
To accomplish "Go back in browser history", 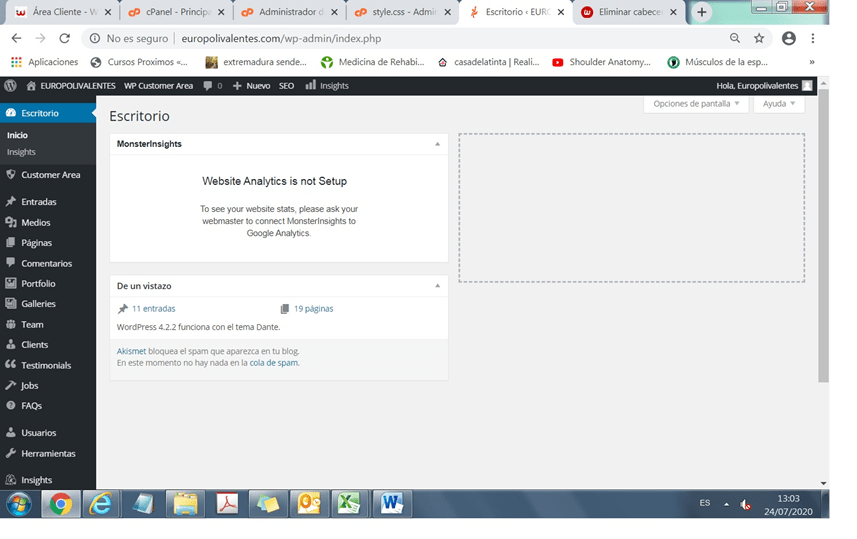I will (x=16, y=38).
